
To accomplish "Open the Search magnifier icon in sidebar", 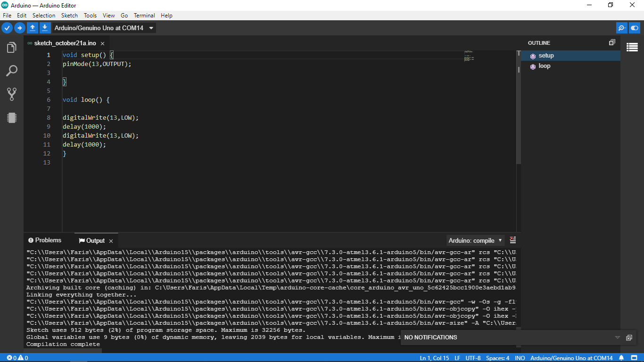I will tap(12, 71).
